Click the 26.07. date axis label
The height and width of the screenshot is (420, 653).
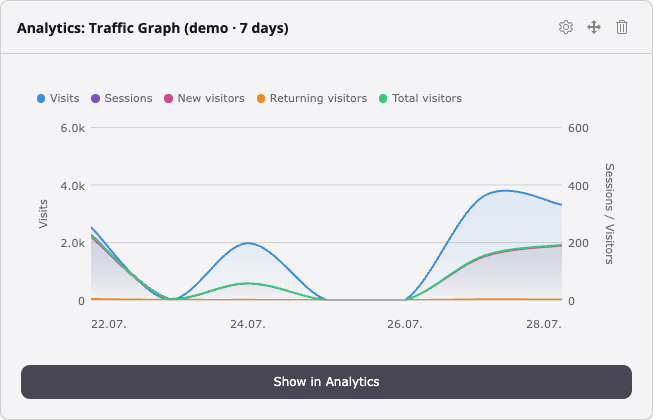tap(405, 324)
